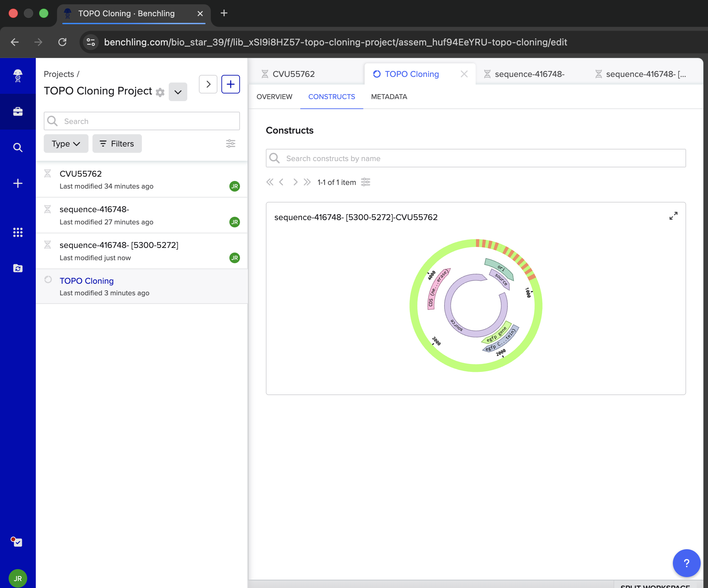The image size is (708, 588).
Task: Switch to the OVERVIEW tab
Action: click(x=274, y=97)
